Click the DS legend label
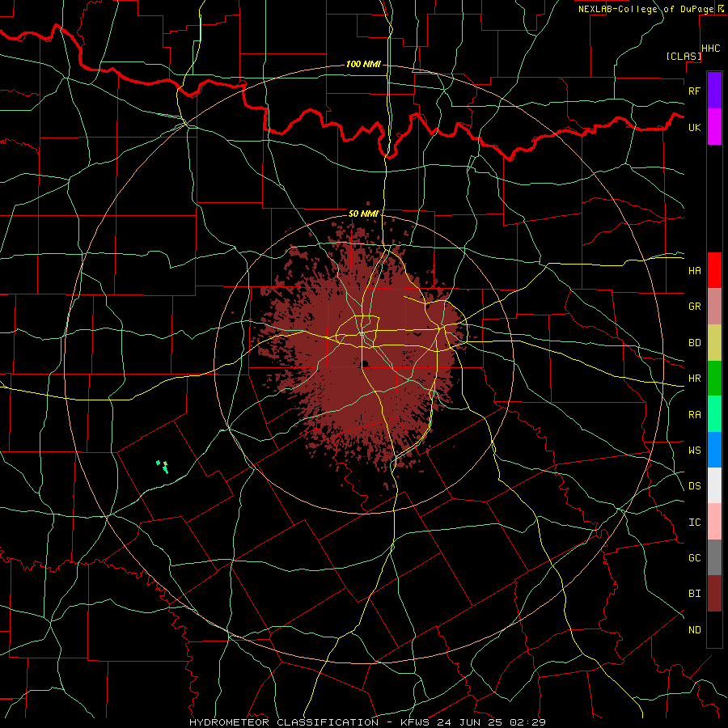Viewport: 728px width, 728px height. [x=694, y=486]
